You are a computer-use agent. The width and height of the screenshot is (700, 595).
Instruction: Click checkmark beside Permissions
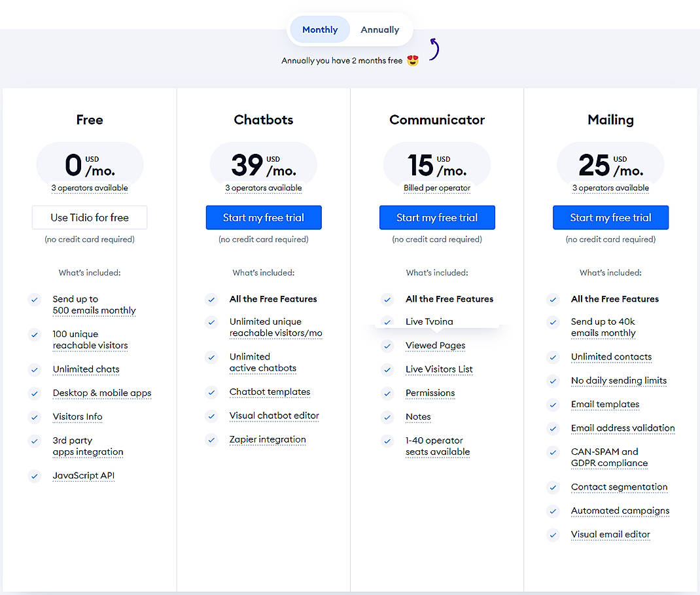(387, 393)
